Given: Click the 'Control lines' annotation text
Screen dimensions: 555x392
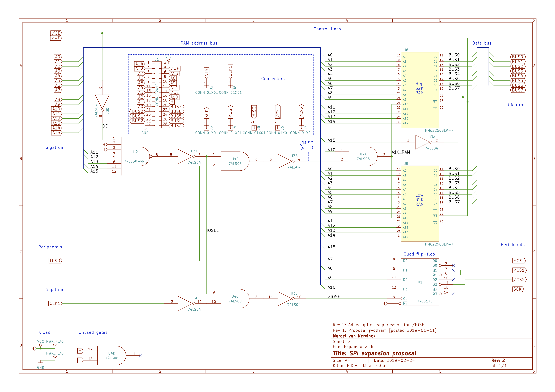Looking at the screenshot, I should click(x=327, y=29).
